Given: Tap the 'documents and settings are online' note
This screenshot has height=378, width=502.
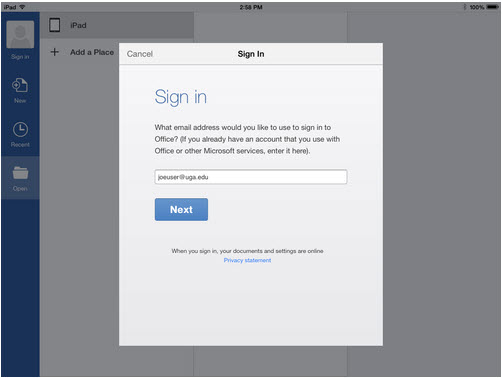Looking at the screenshot, I should pos(247,251).
